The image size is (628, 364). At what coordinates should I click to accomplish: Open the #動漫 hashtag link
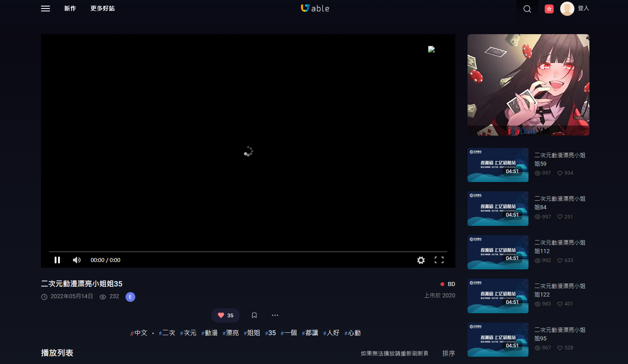click(210, 332)
